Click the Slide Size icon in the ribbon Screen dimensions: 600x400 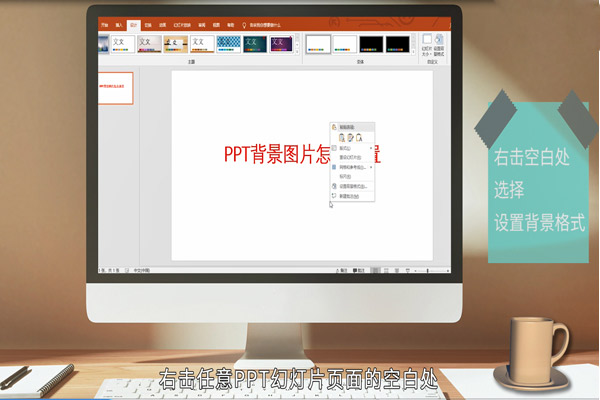click(428, 41)
